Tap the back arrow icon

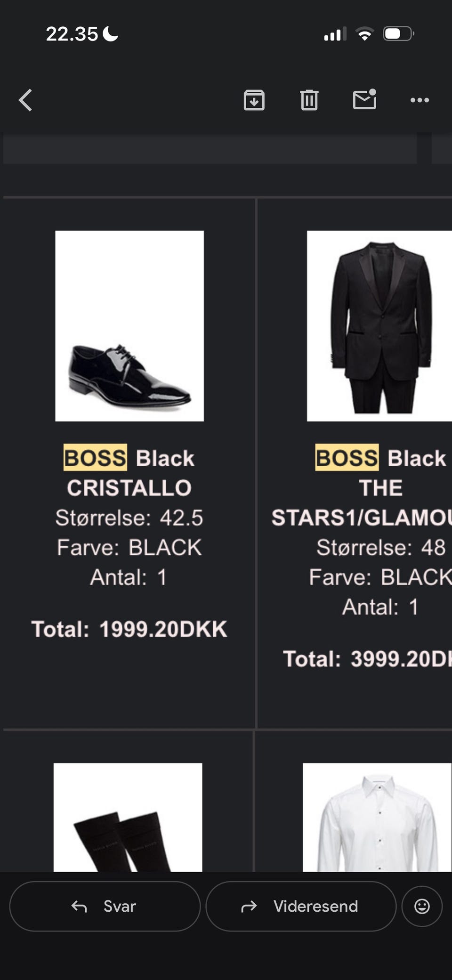click(26, 100)
